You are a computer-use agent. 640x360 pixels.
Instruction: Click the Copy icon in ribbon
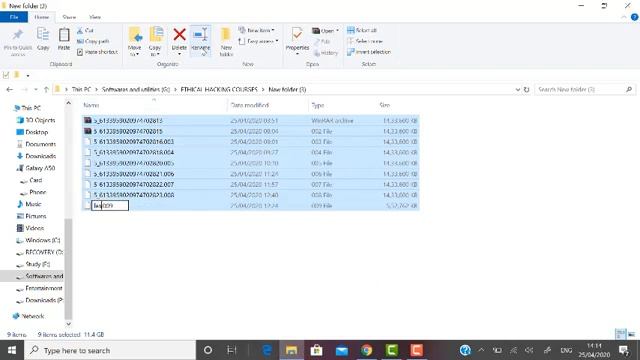coord(43,35)
